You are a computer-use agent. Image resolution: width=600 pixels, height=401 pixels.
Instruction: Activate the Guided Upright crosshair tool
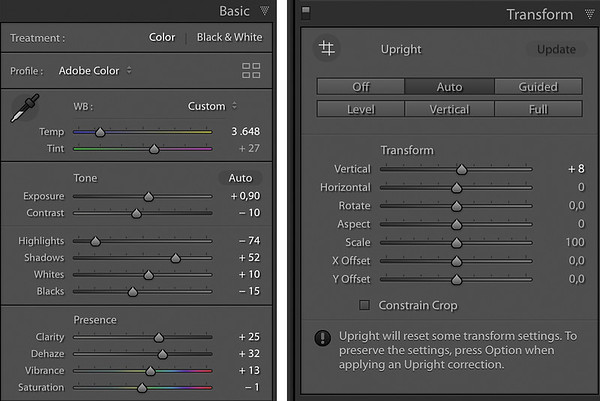coord(327,49)
